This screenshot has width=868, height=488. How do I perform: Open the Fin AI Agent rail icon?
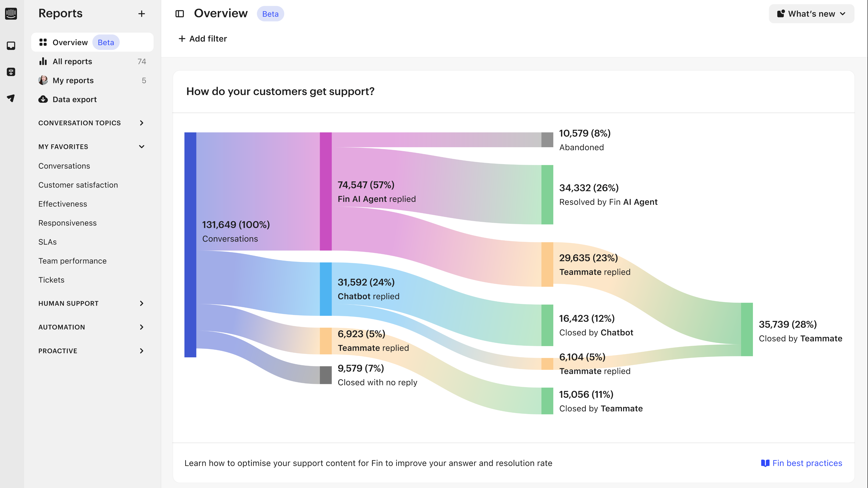11,72
